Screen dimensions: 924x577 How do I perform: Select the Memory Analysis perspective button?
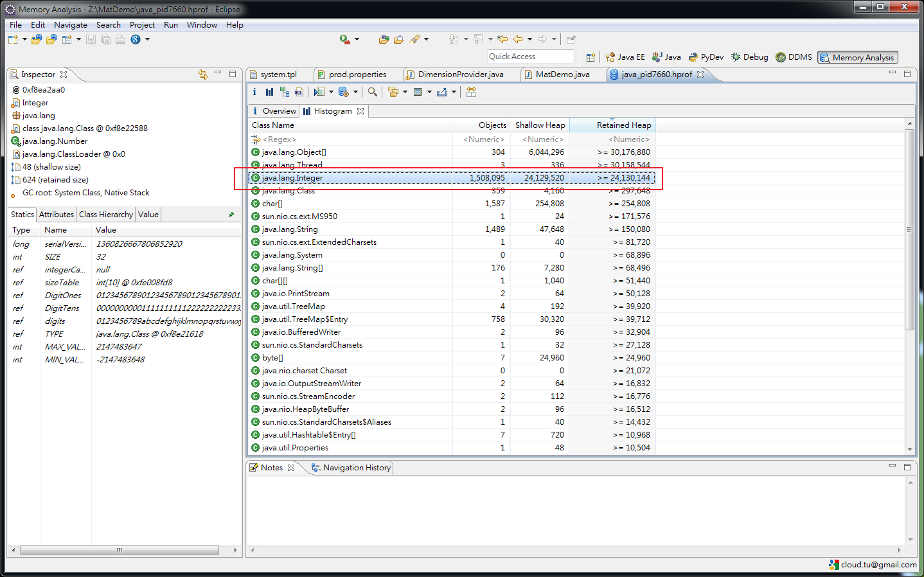(x=857, y=57)
